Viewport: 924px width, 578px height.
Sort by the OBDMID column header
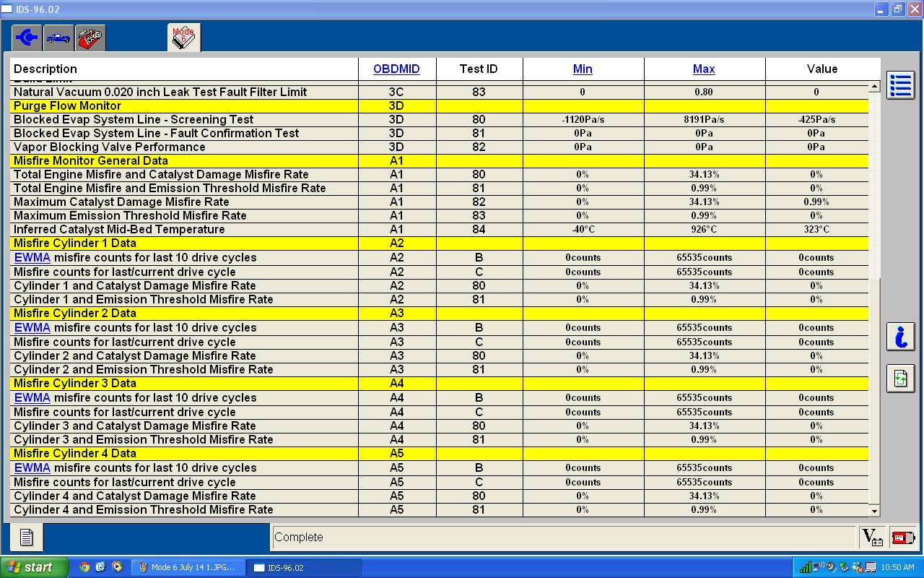pos(396,69)
